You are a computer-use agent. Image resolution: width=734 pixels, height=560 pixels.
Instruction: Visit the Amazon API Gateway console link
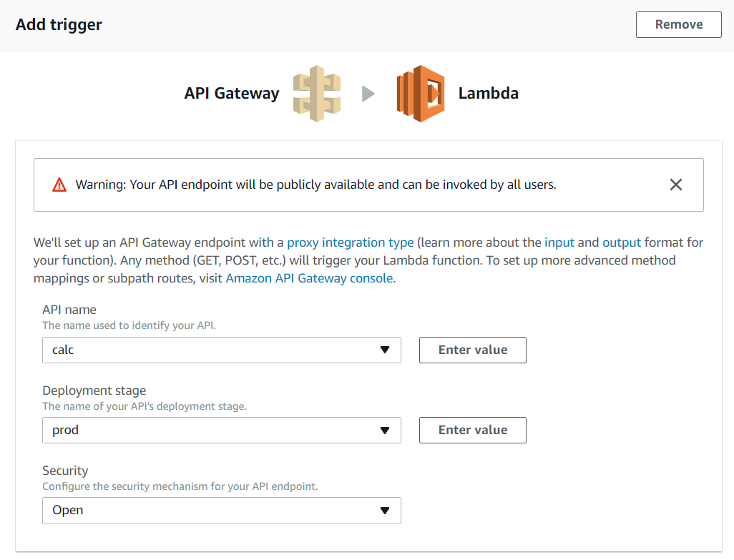click(x=310, y=277)
